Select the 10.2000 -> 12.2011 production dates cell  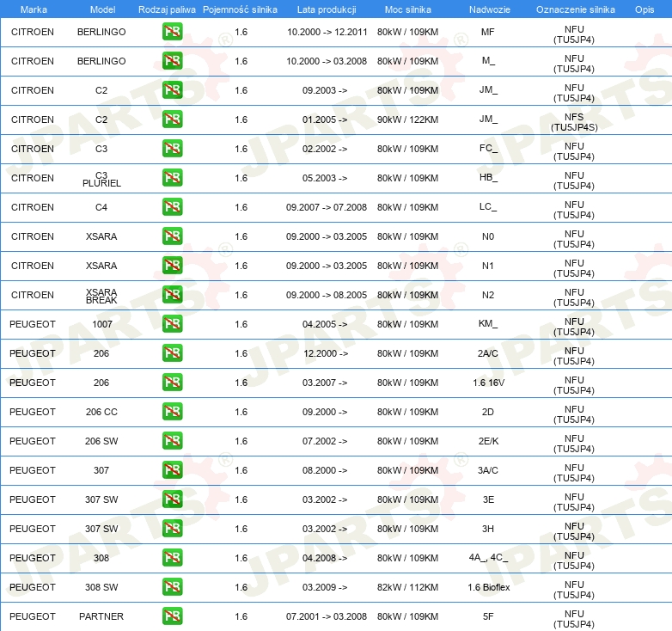(327, 32)
